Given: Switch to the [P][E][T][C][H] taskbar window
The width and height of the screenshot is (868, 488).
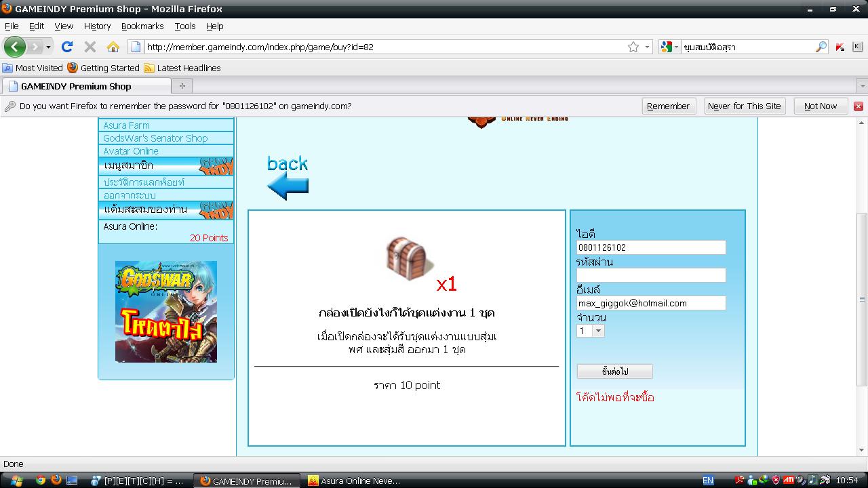Looking at the screenshot, I should pos(139,481).
